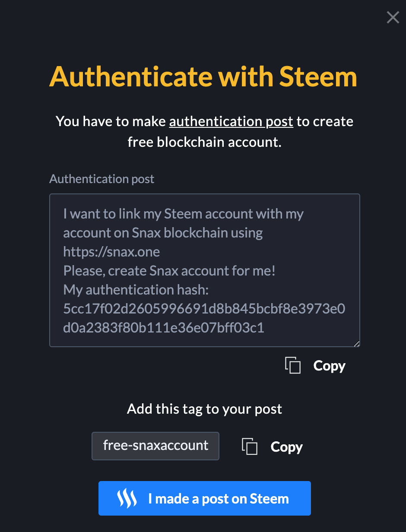The width and height of the screenshot is (406, 532).
Task: Click the "Please, create Snax account for me!" line
Action: [x=169, y=271]
